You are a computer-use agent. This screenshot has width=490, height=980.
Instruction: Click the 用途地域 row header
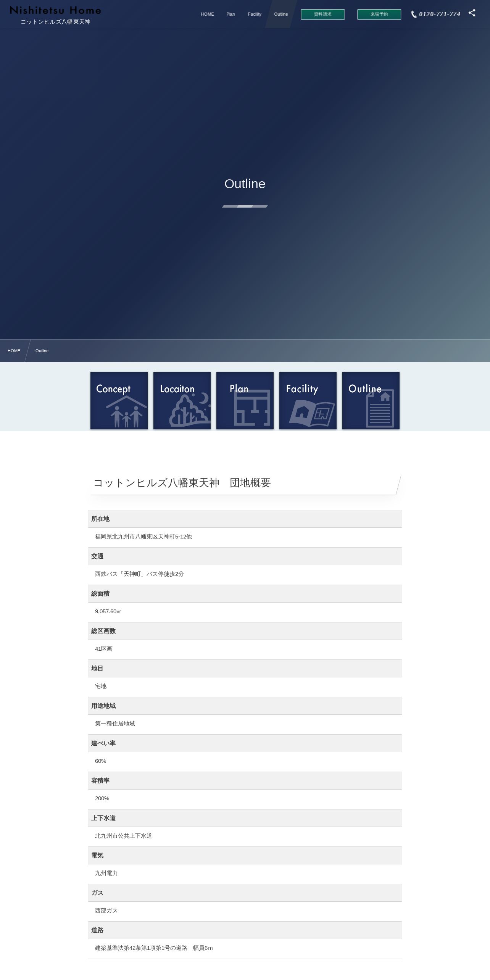[x=245, y=706]
